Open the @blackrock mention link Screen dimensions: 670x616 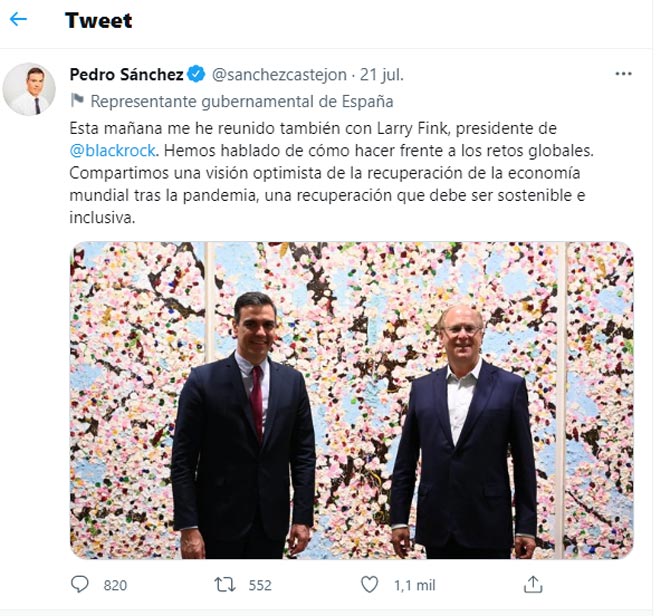click(112, 150)
